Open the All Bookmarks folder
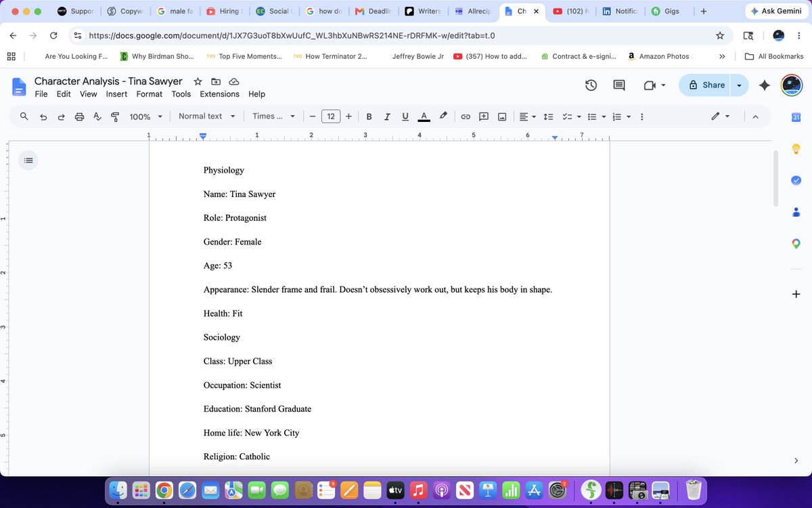The width and height of the screenshot is (812, 508). click(773, 56)
